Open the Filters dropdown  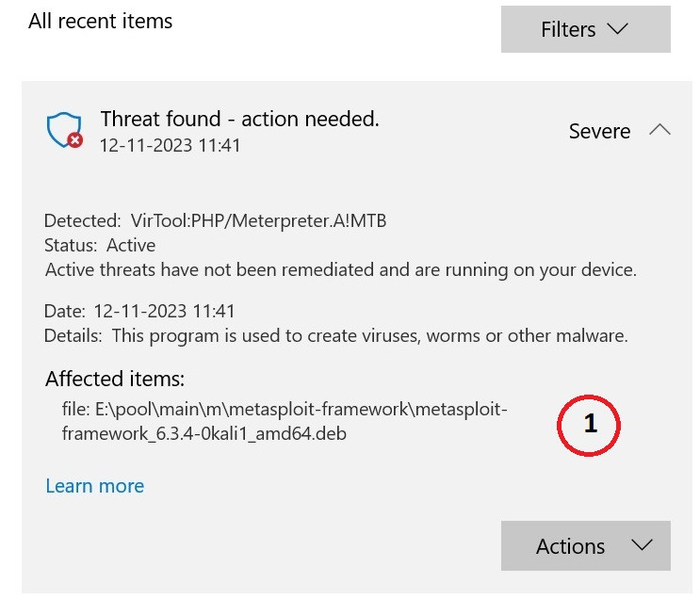pos(586,29)
